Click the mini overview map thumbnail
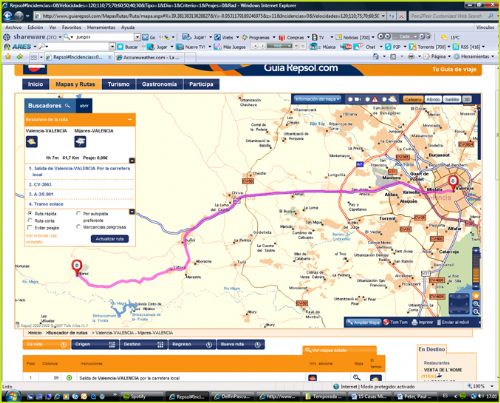The height and width of the screenshot is (403, 500). click(459, 304)
